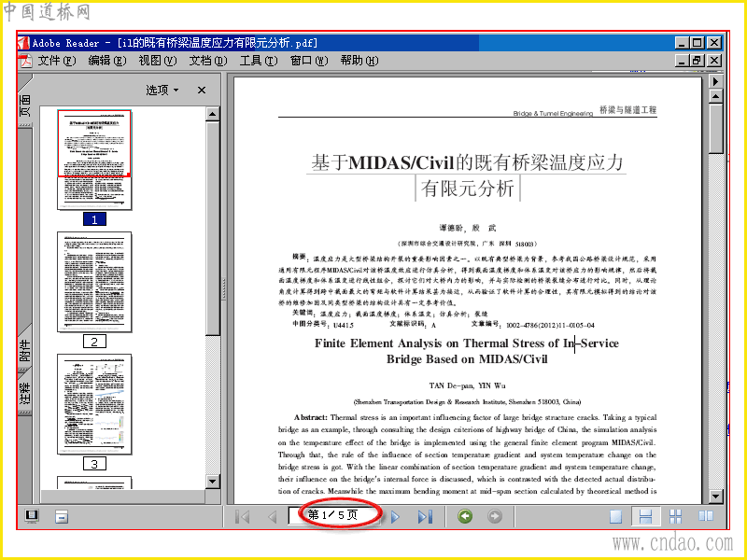
Task: Switch to the 注释 side tab
Action: (x=25, y=394)
